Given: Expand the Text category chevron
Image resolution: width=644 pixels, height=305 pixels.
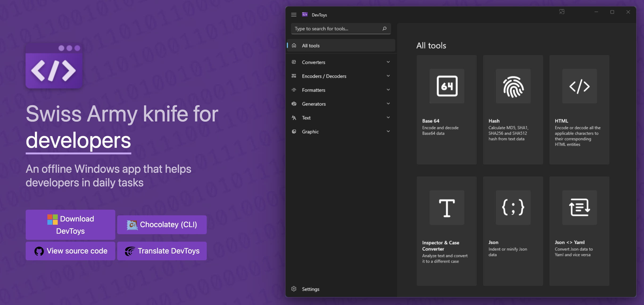Looking at the screenshot, I should [388, 117].
